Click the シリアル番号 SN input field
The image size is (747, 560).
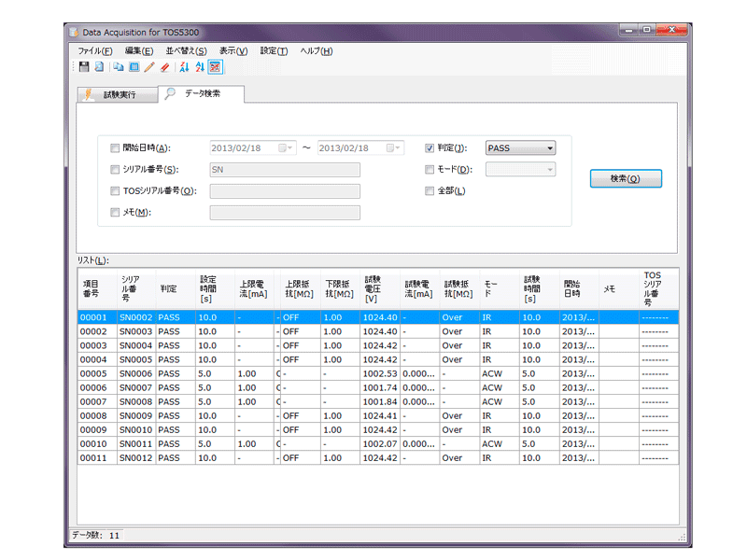[285, 170]
